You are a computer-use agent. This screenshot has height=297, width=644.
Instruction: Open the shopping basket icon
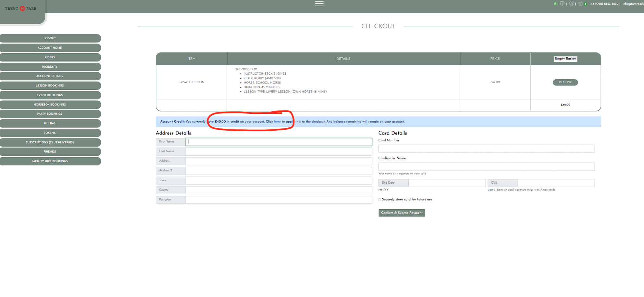580,4
